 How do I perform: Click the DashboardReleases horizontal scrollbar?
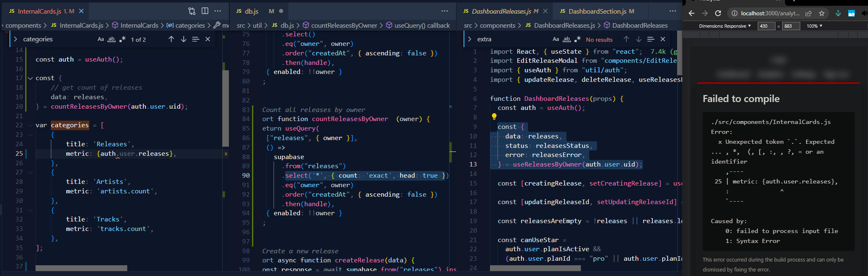tap(535, 269)
